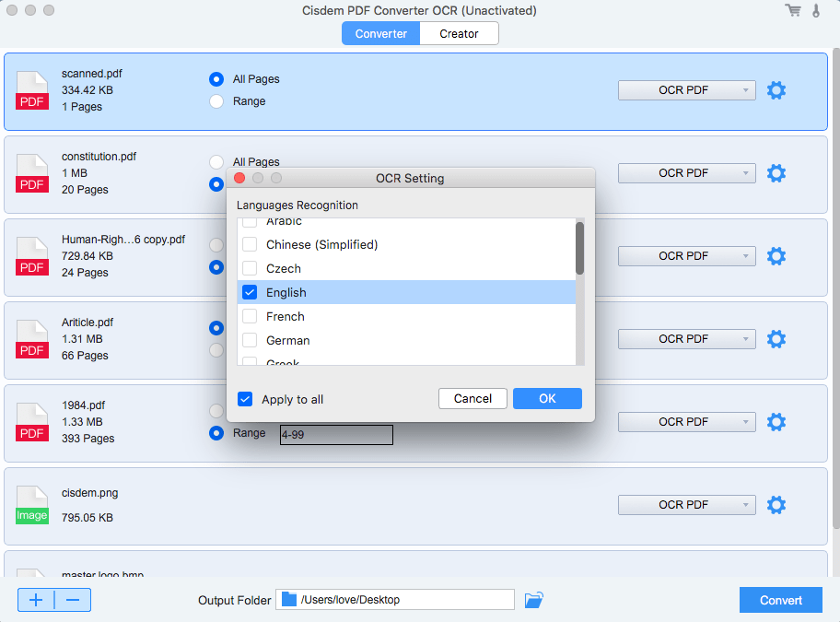This screenshot has width=840, height=622.
Task: Close the OCR Setting dialog with red button
Action: [x=239, y=178]
